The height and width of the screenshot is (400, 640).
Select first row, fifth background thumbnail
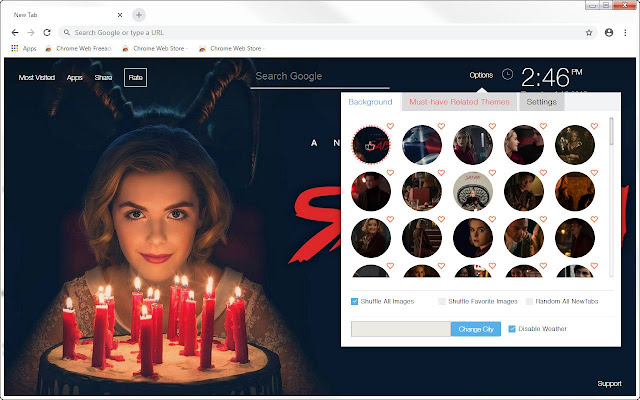click(x=575, y=145)
